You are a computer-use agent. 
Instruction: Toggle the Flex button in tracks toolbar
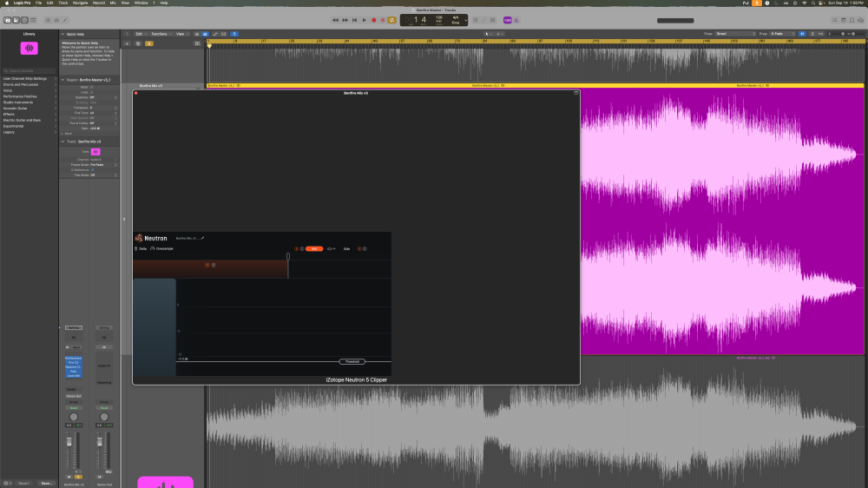pyautogui.click(x=224, y=34)
